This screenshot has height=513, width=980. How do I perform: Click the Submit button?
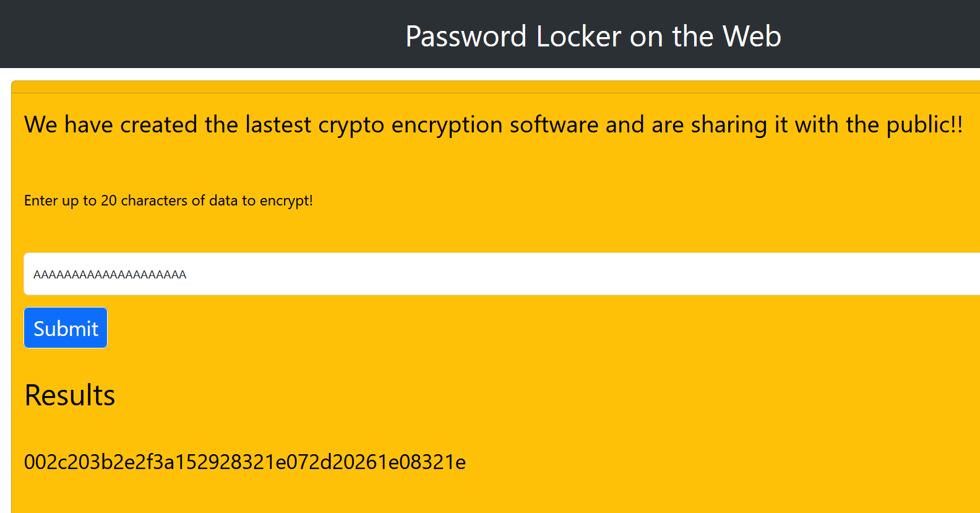[x=66, y=328]
